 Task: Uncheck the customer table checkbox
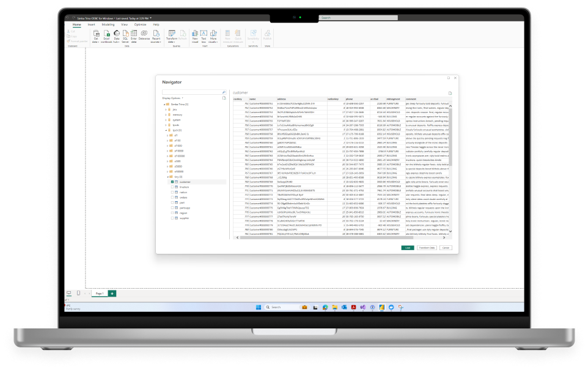(172, 182)
